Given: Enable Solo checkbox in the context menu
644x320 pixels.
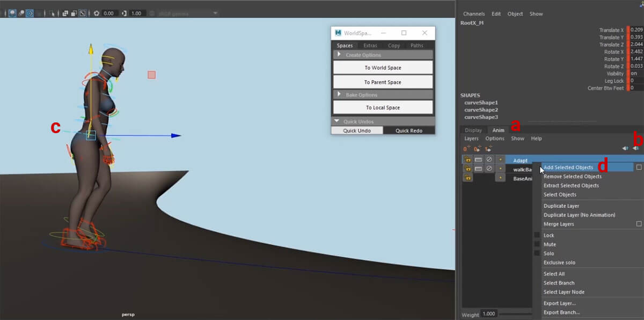Looking at the screenshot, I should click(x=537, y=253).
